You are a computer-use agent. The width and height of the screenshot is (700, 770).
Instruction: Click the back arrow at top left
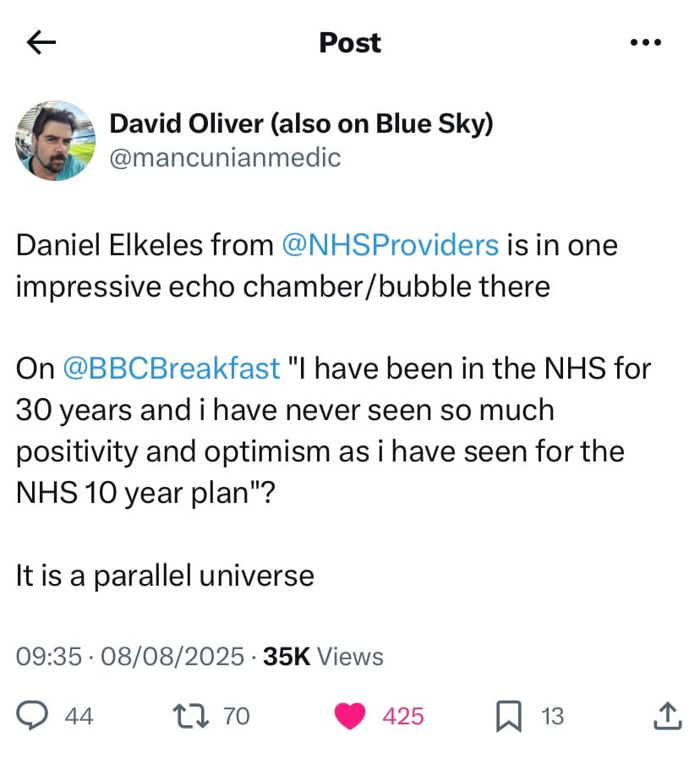click(40, 42)
